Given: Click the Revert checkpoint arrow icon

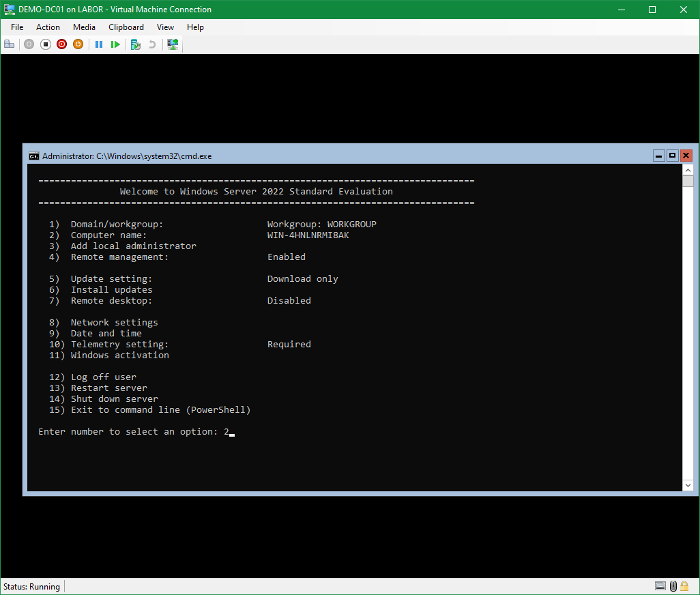Looking at the screenshot, I should [152, 44].
